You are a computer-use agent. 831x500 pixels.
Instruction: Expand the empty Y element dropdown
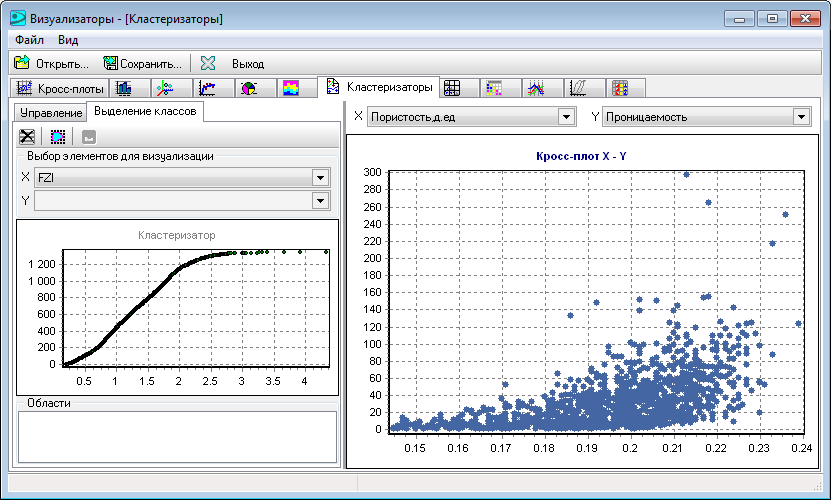click(320, 200)
